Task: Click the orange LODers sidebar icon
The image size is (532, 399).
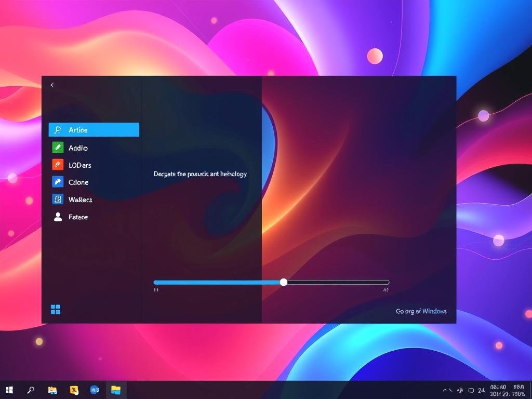Action: (58, 165)
